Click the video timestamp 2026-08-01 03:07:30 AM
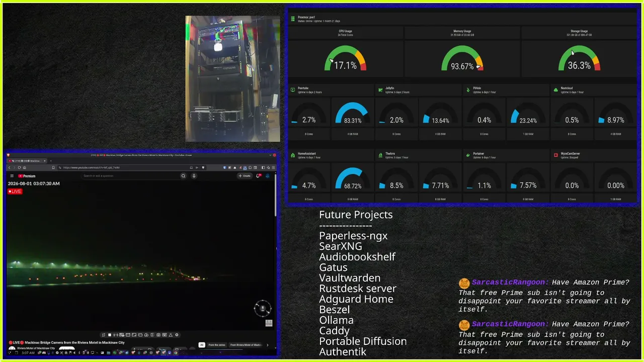 (34, 184)
